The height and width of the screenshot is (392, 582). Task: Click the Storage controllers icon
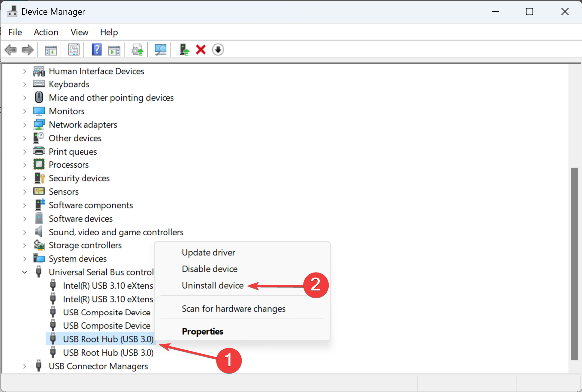[x=39, y=245]
